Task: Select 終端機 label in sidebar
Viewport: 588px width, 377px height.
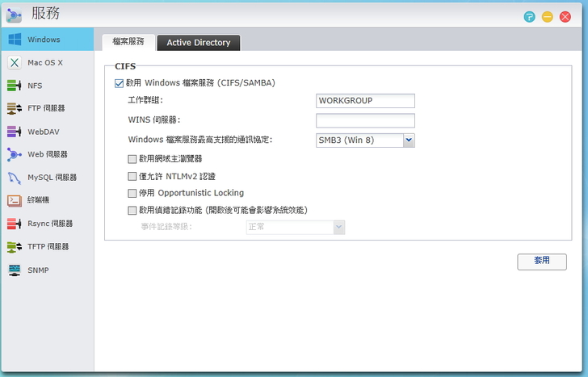Action: click(x=38, y=200)
